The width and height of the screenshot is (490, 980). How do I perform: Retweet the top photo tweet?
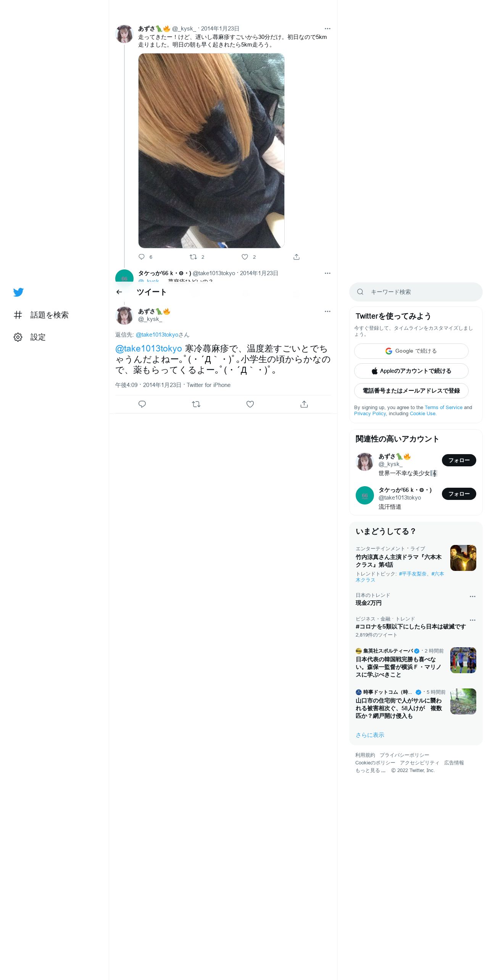coord(193,257)
